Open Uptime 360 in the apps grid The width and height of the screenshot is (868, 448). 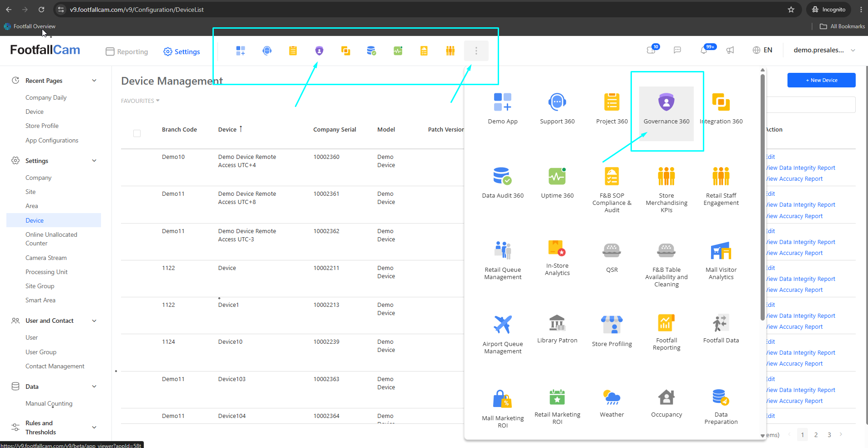click(557, 183)
